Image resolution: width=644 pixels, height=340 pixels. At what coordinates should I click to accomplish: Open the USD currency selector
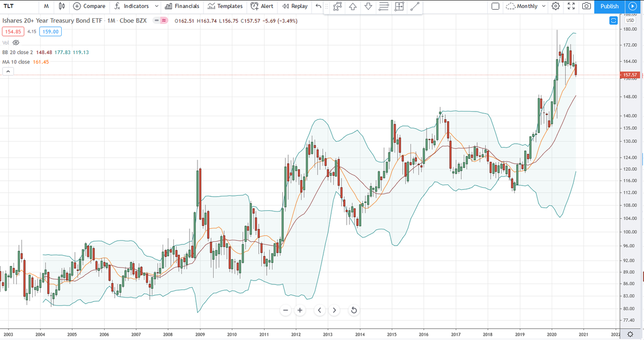pos(630,20)
